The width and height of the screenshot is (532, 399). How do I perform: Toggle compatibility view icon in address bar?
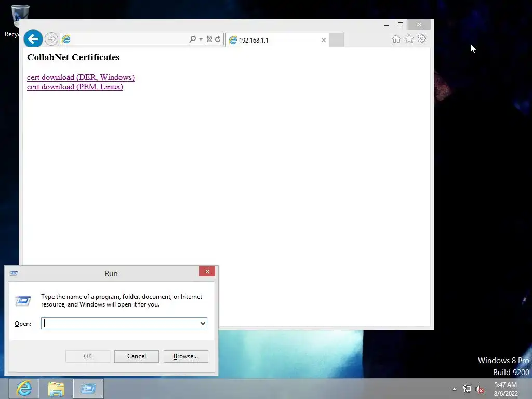pyautogui.click(x=209, y=39)
